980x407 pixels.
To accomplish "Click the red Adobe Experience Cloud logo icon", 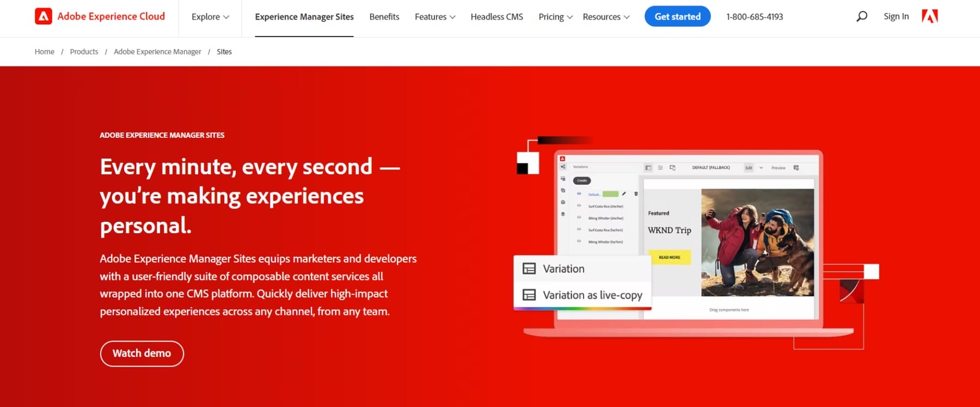I will click(44, 16).
